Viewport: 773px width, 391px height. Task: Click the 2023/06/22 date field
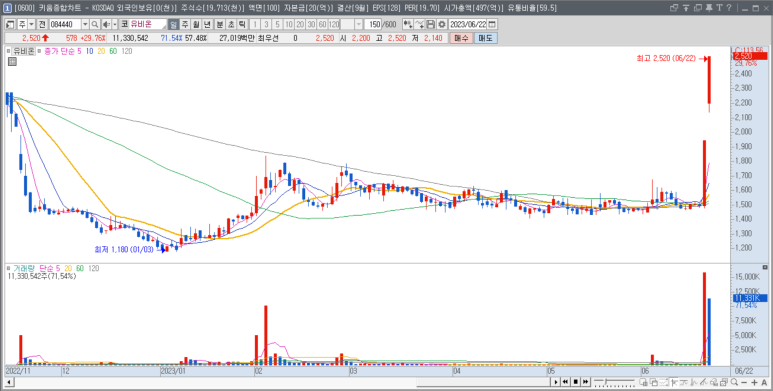(468, 24)
